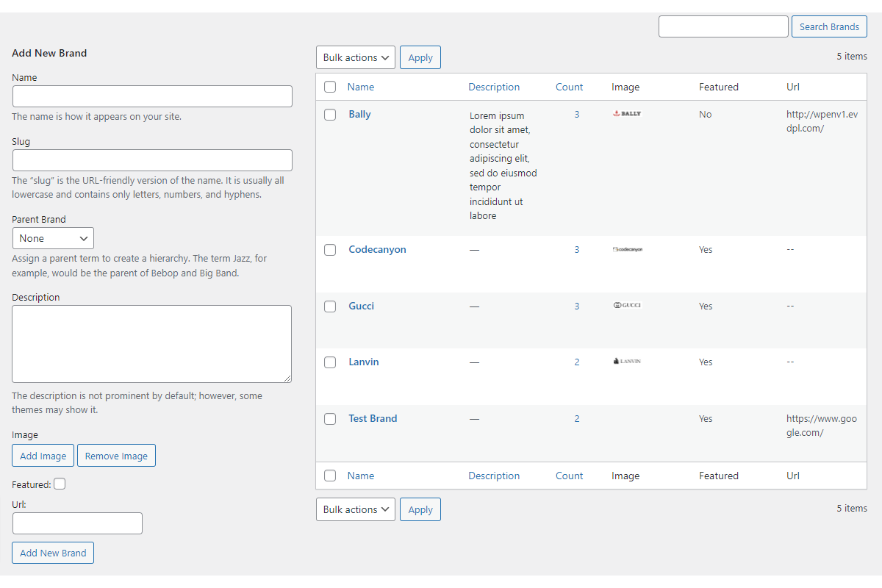The image size is (882, 588).
Task: Click the Featured value Yes for Codecanyon
Action: coord(706,250)
